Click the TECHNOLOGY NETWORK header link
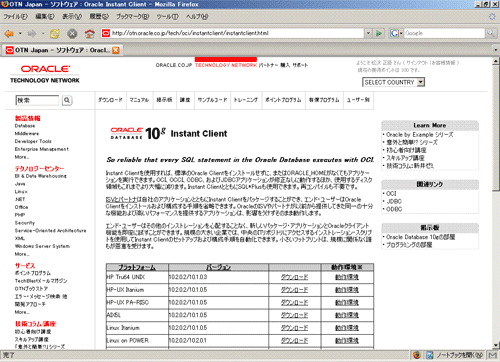This screenshot has height=362, width=500. pos(226,65)
